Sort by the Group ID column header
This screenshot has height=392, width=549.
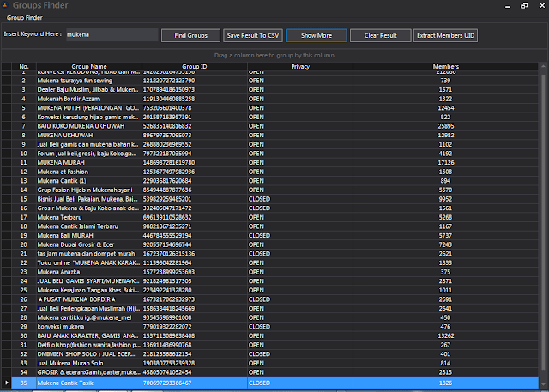[195, 67]
